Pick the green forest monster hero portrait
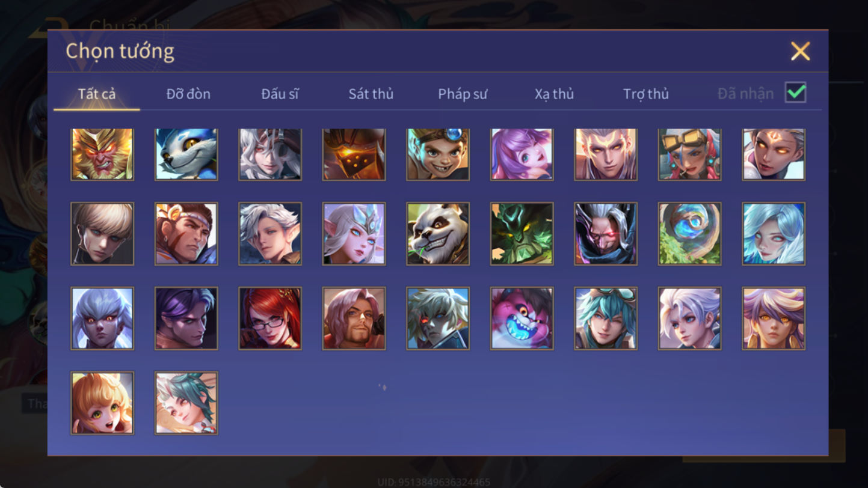Screen dimensions: 868x488 coord(522,234)
